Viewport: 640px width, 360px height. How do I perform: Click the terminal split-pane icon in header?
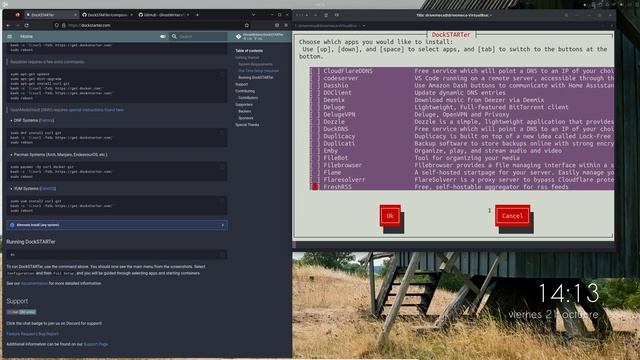click(337, 15)
